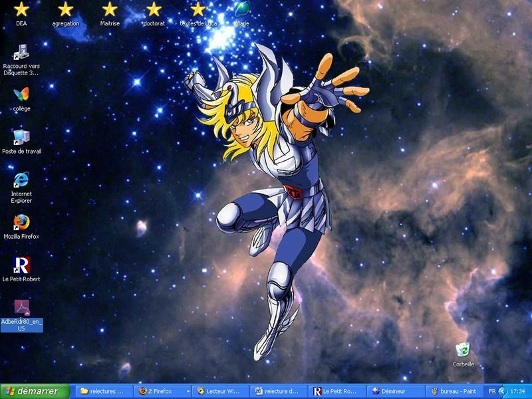Open the DEA star folder icon
Viewport: 532px width, 399px height.
pos(21,9)
